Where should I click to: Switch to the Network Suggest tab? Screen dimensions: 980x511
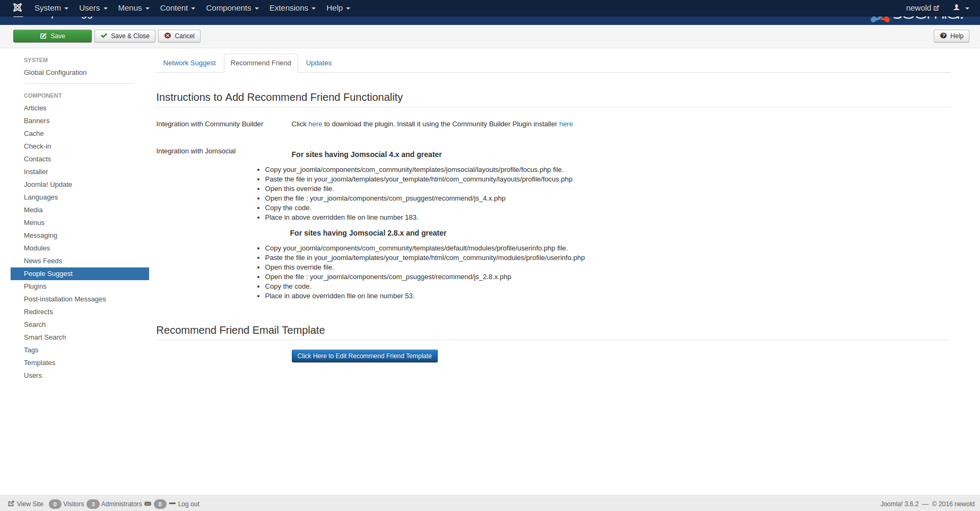189,63
